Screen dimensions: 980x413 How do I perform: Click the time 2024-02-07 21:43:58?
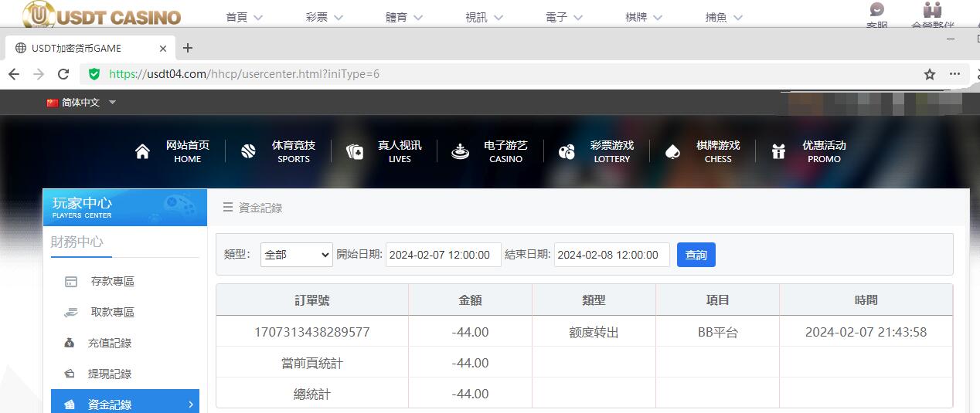pyautogui.click(x=866, y=332)
